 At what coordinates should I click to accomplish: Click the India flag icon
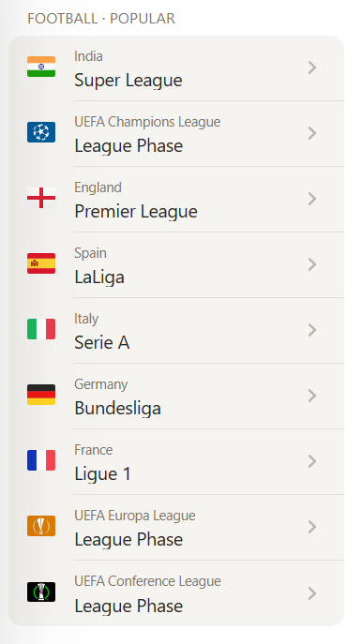point(41,67)
